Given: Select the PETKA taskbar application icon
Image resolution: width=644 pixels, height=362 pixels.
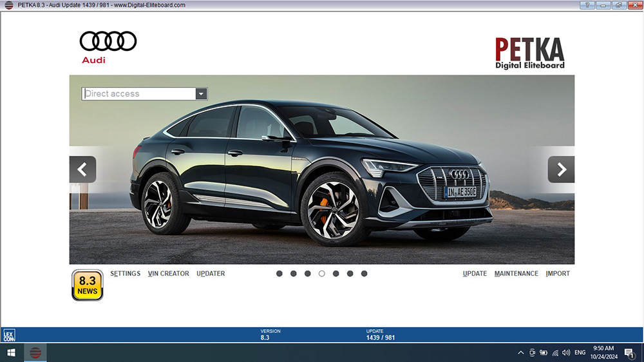Looking at the screenshot, I should pyautogui.click(x=35, y=352).
